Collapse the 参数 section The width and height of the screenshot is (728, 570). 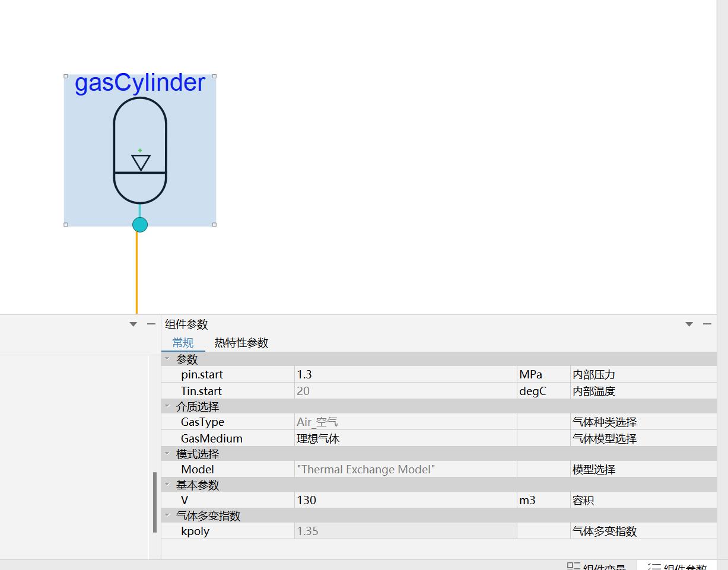pos(167,359)
